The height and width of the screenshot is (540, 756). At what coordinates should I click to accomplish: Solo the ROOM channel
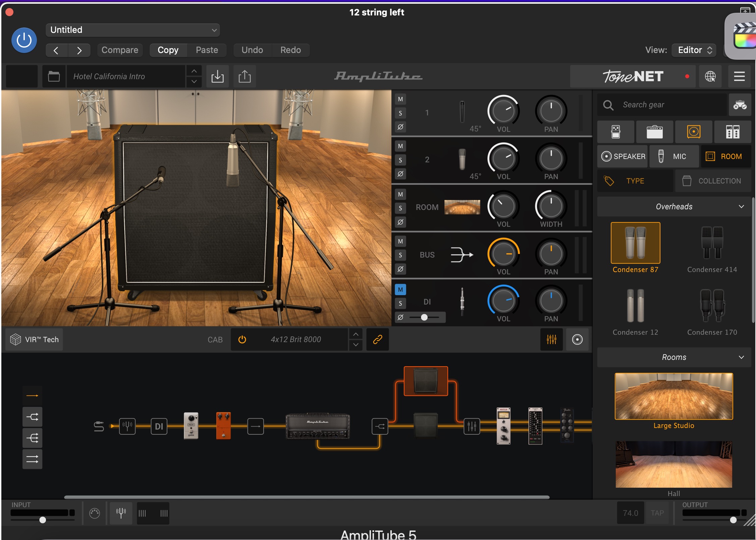click(x=400, y=208)
